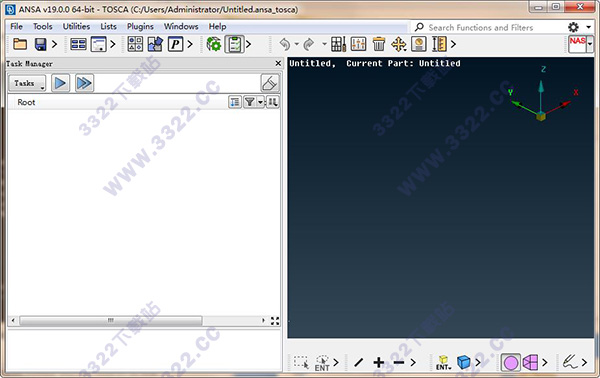Click the fullscreen expand arrows icon
Viewport: 600px width, 378px height.
tap(275, 321)
